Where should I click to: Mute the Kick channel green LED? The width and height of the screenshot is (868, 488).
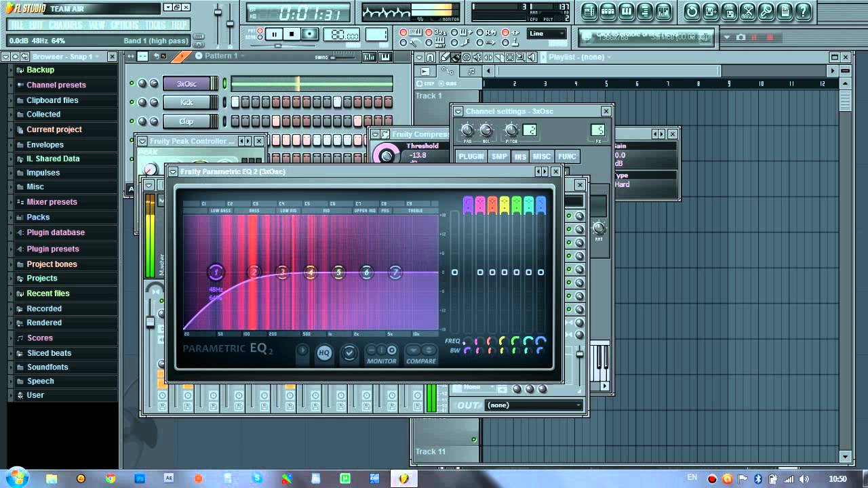[132, 102]
